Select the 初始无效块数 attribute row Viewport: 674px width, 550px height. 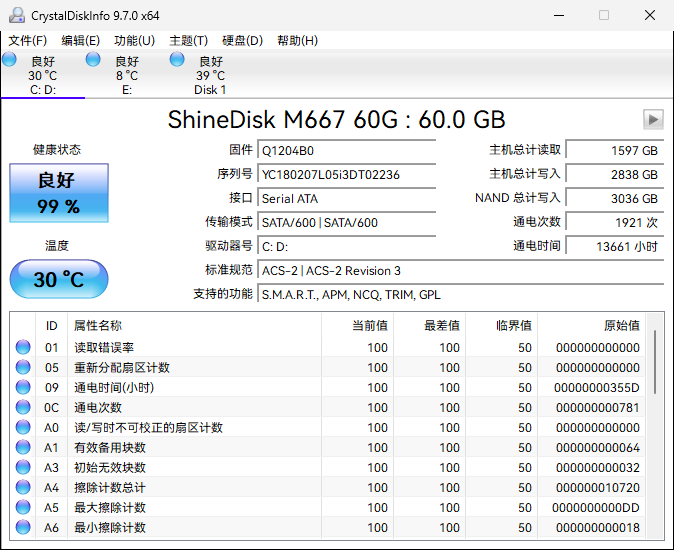[x=328, y=467]
